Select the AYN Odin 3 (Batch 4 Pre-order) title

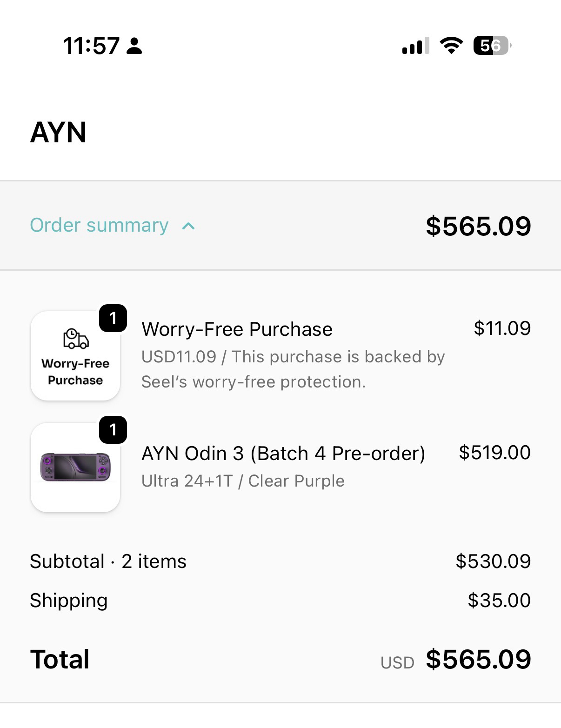click(x=283, y=454)
